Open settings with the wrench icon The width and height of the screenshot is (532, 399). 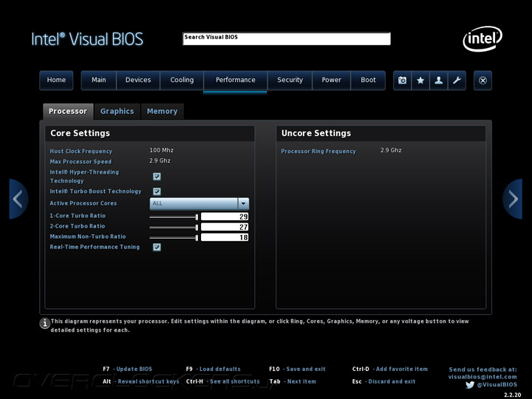(457, 81)
